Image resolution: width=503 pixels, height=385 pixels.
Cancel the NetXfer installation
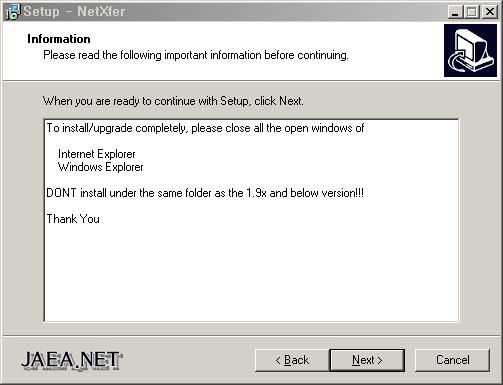click(453, 360)
